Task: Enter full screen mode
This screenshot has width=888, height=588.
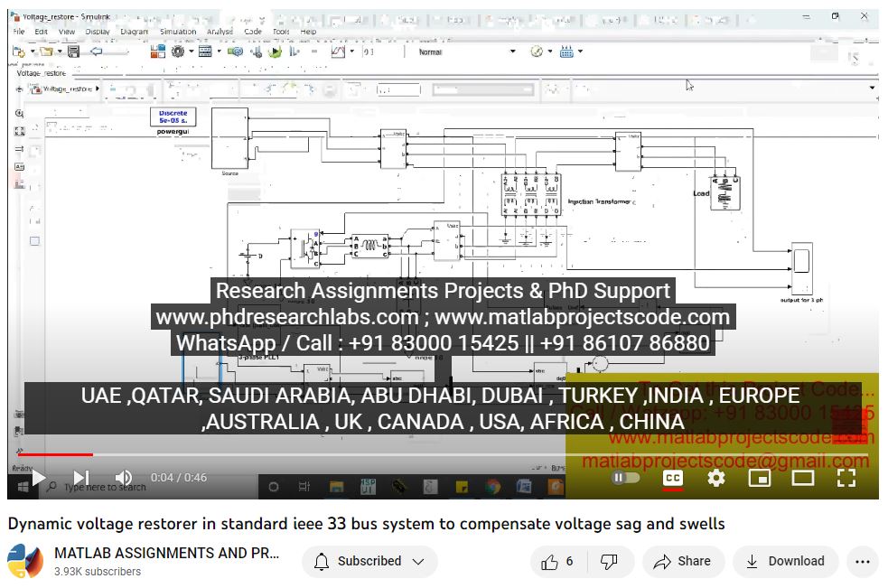Action: coord(846,478)
